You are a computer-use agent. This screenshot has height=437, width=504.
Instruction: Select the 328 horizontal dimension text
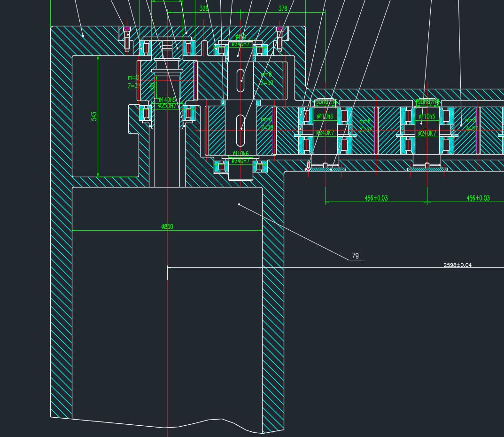[x=204, y=8]
